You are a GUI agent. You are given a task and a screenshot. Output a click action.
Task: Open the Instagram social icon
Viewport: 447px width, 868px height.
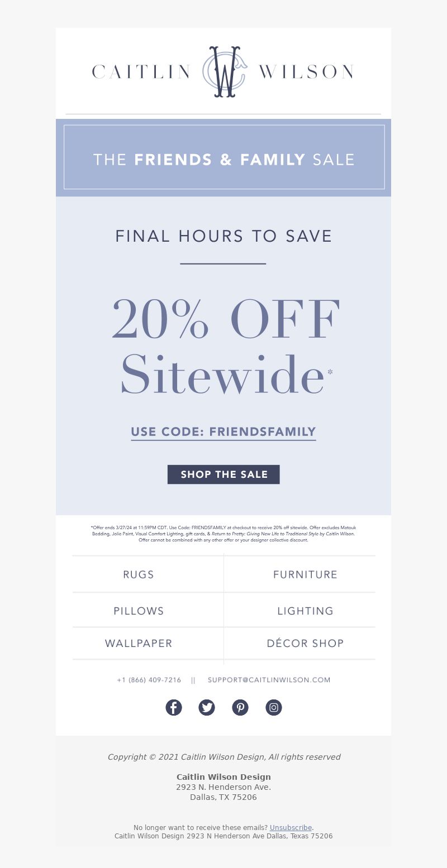(x=274, y=707)
